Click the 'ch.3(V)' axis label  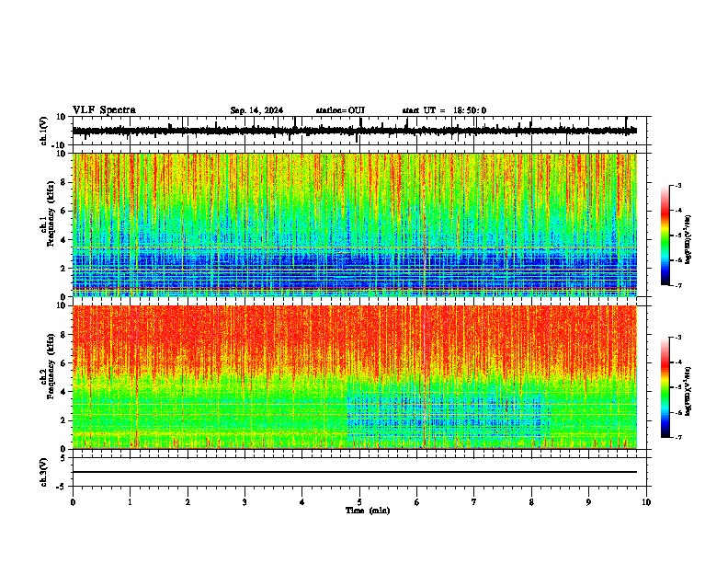44,473
